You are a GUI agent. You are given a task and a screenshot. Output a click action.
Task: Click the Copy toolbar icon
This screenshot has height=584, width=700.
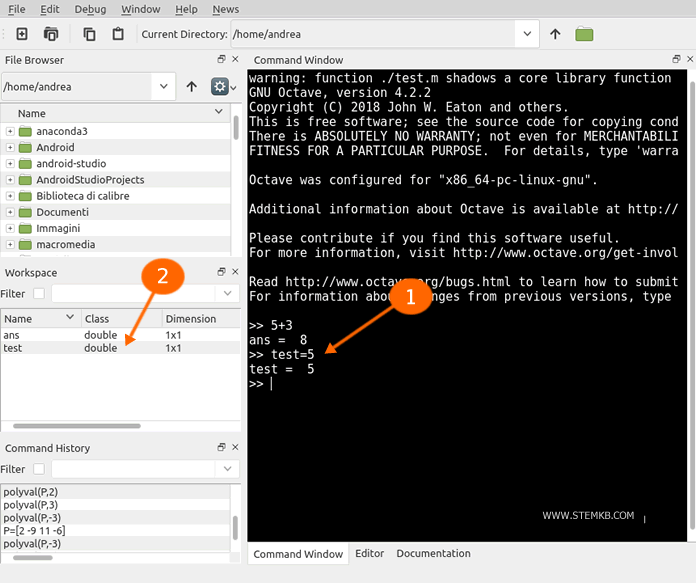90,34
